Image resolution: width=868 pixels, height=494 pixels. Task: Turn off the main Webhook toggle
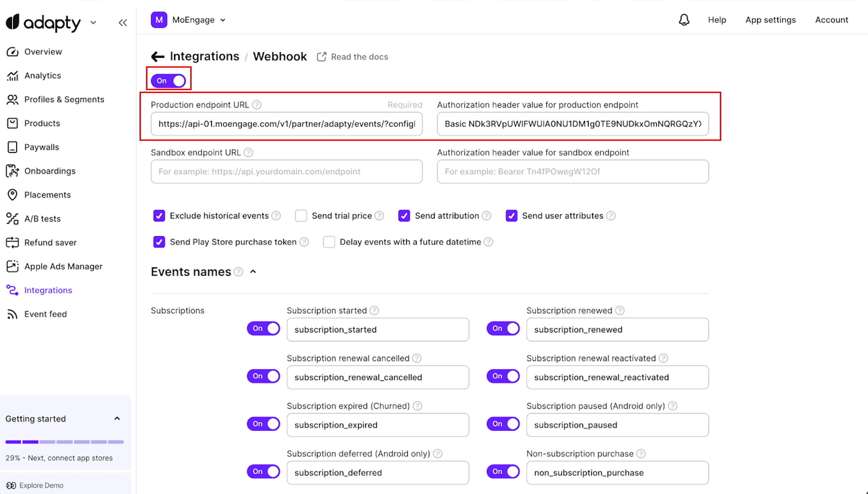(168, 81)
